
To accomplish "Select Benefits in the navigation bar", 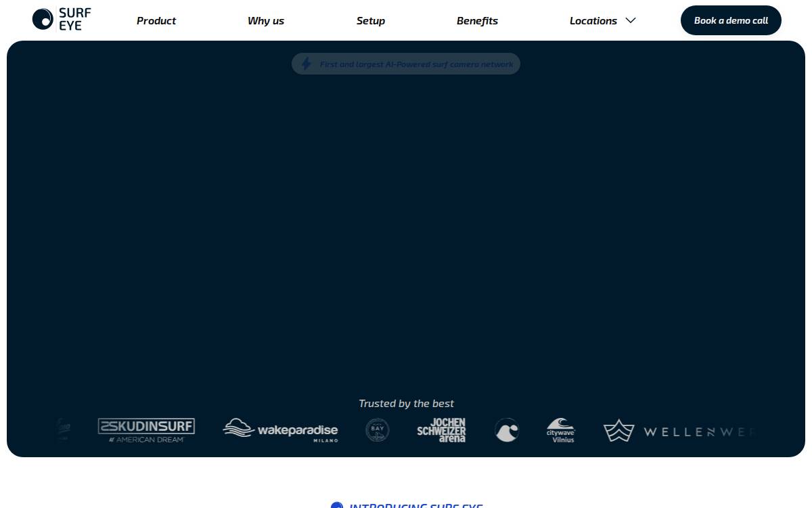I will tap(477, 21).
